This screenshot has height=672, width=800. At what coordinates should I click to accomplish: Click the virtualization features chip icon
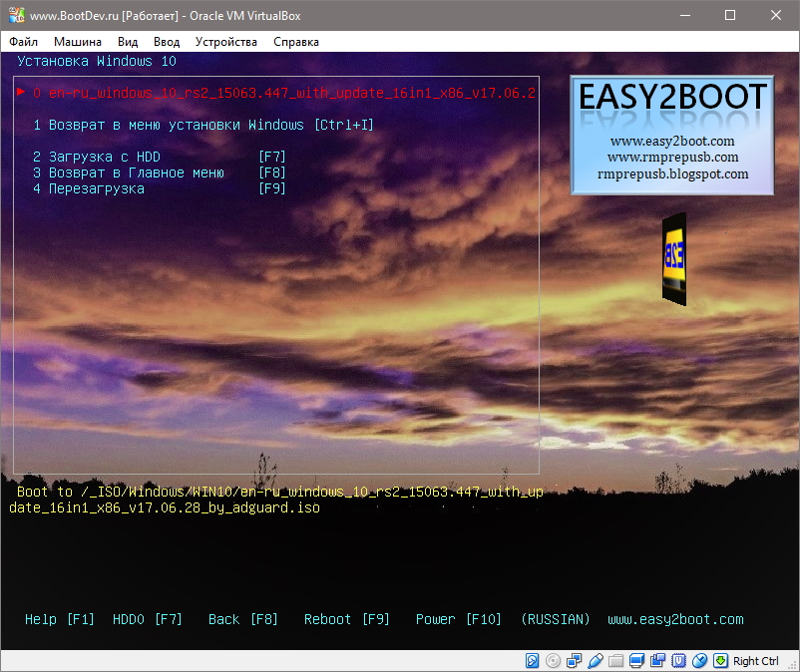(679, 661)
